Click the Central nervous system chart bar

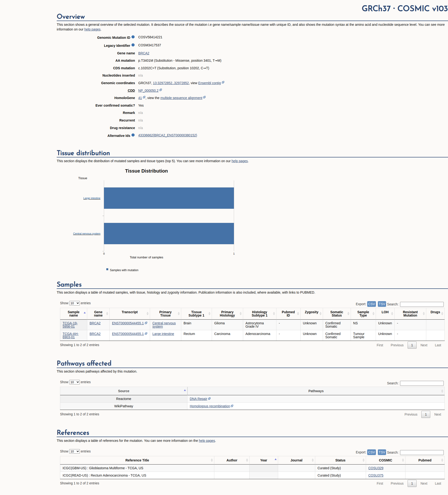click(x=169, y=234)
